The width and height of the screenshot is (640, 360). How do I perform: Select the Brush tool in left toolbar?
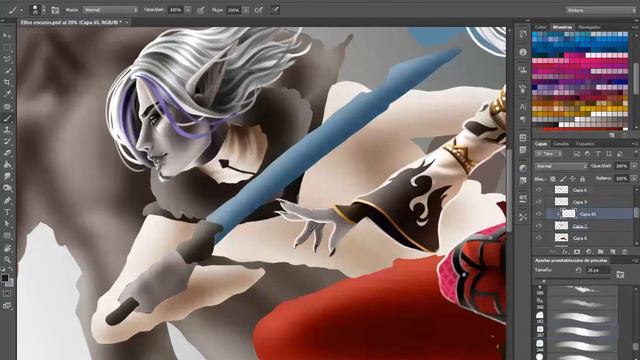coord(7,118)
